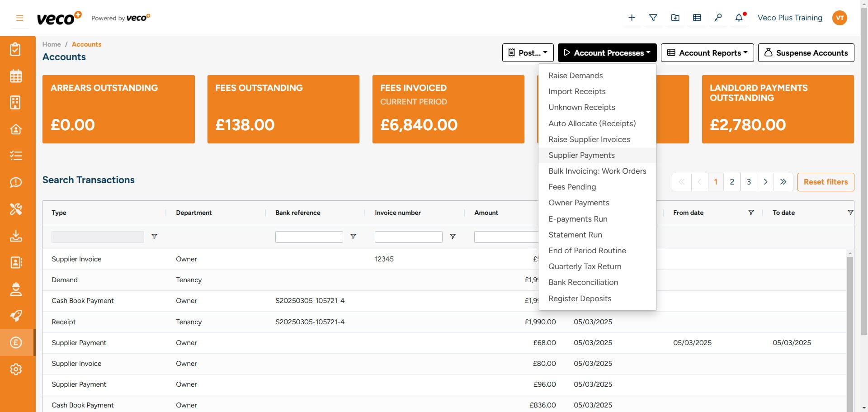Open the Account Reports dropdown
This screenshot has height=412, width=868.
click(707, 53)
